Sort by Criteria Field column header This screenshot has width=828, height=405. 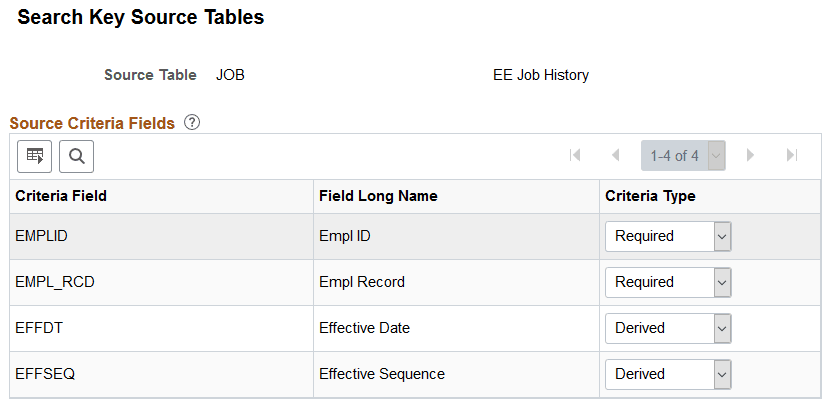[x=61, y=196]
